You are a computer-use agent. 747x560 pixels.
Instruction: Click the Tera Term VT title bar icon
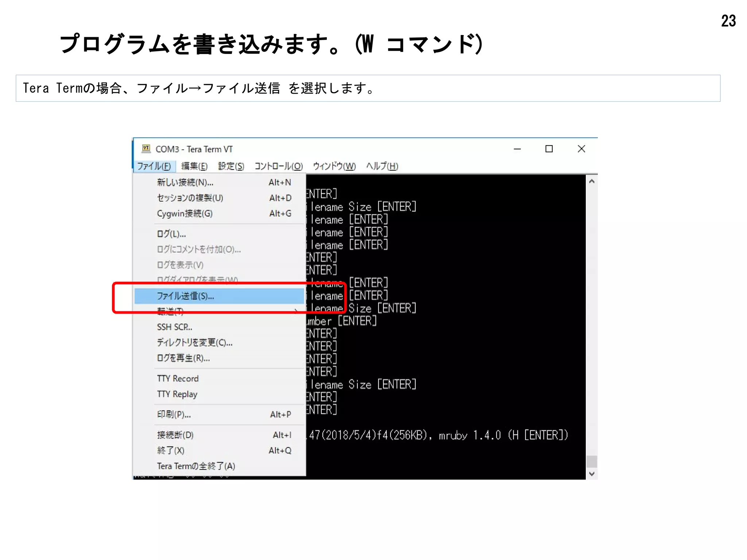click(x=146, y=148)
